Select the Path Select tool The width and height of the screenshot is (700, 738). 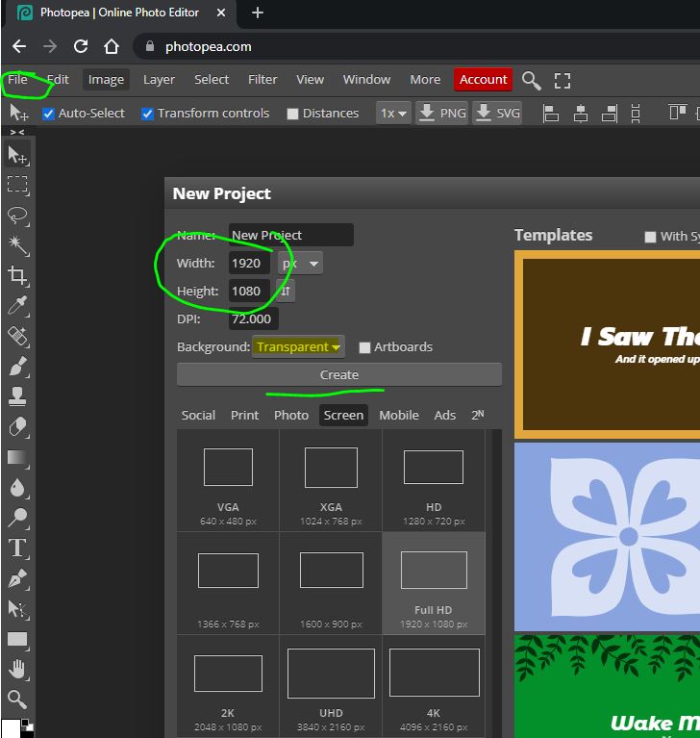pos(17,609)
